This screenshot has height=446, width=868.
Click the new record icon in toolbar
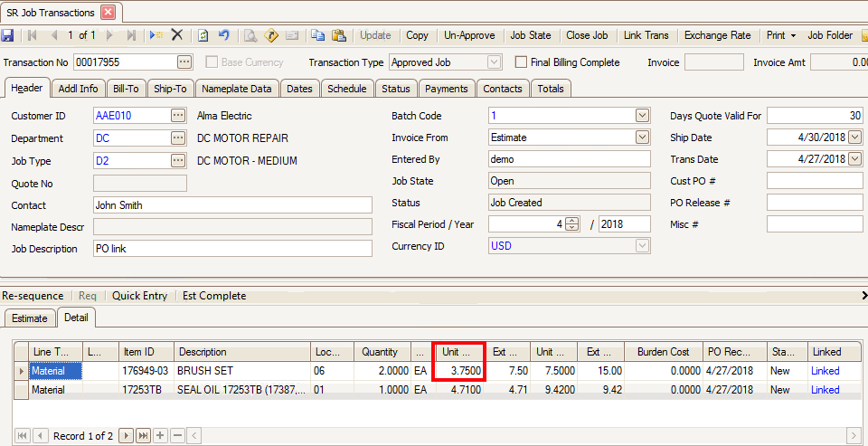pos(156,35)
